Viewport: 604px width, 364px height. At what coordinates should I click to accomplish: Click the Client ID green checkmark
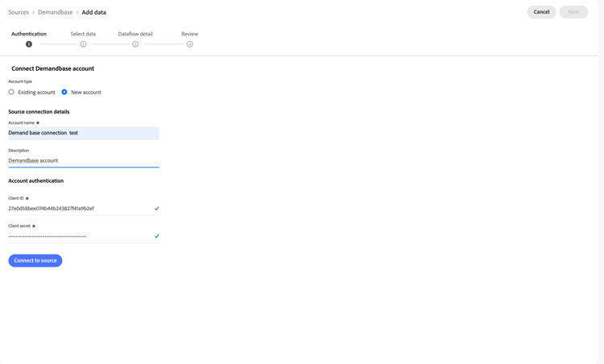pyautogui.click(x=157, y=209)
